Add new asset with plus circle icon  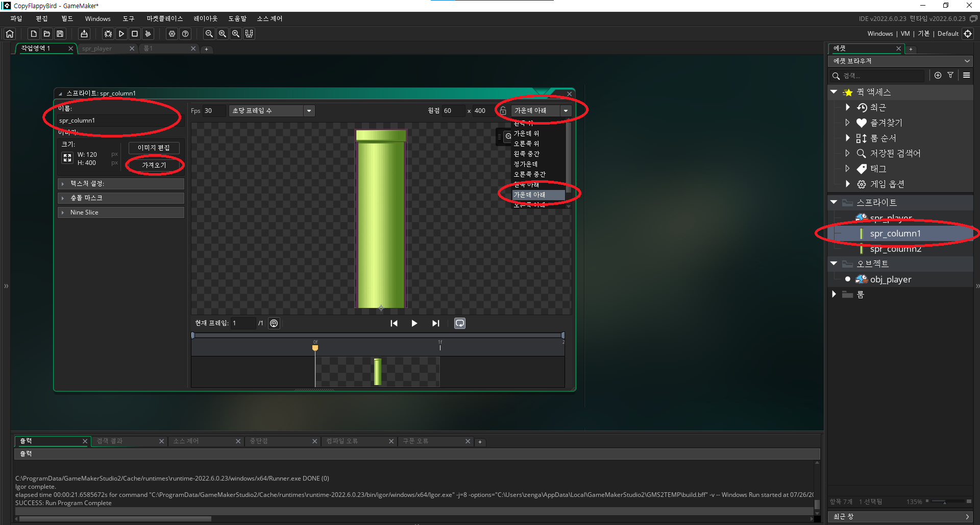coord(938,75)
